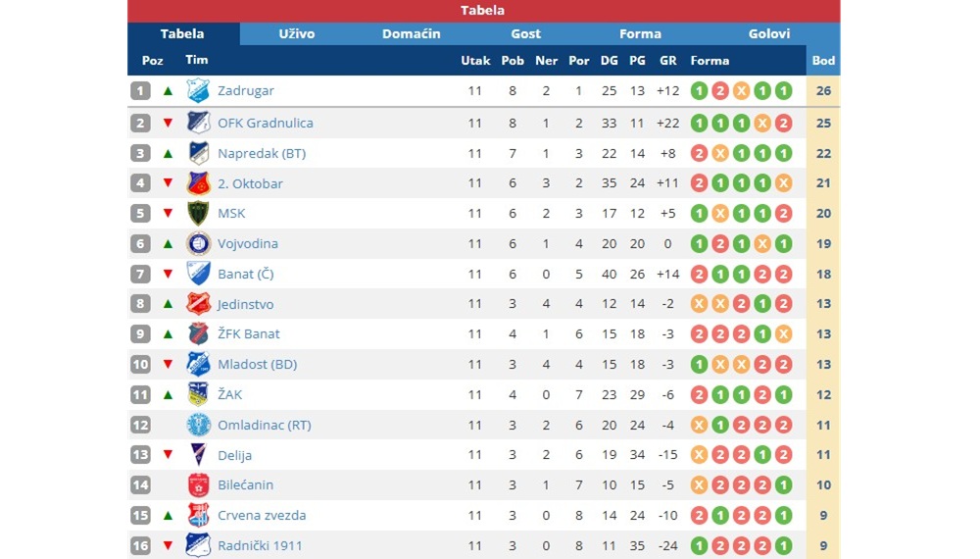The height and width of the screenshot is (559, 980).
Task: Click the Bilećanin red star crest
Action: (198, 485)
